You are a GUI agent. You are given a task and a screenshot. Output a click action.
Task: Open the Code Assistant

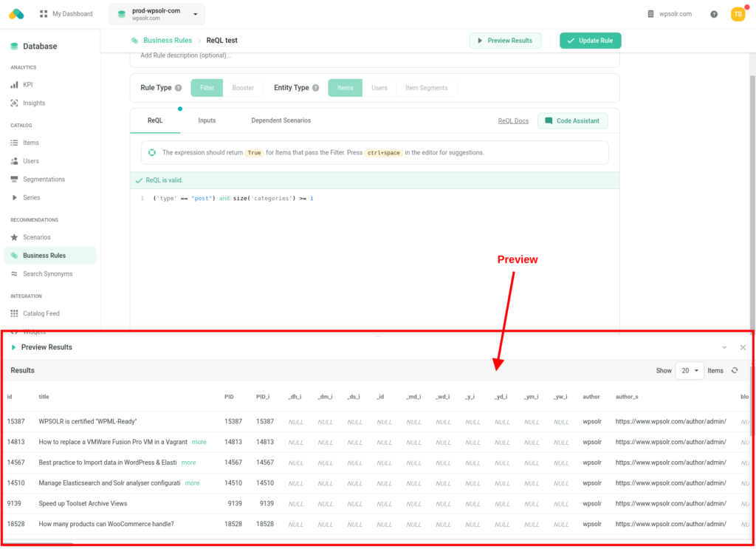coord(572,120)
